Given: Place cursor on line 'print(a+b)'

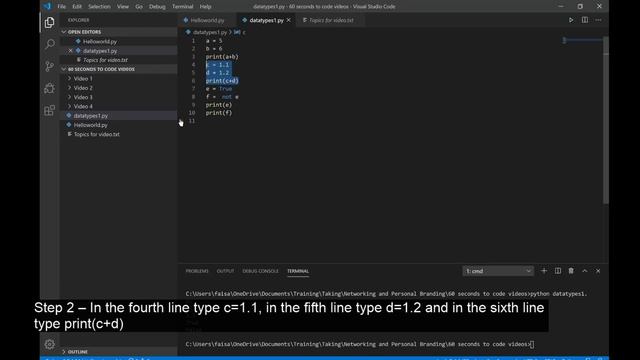Looking at the screenshot, I should coord(222,57).
